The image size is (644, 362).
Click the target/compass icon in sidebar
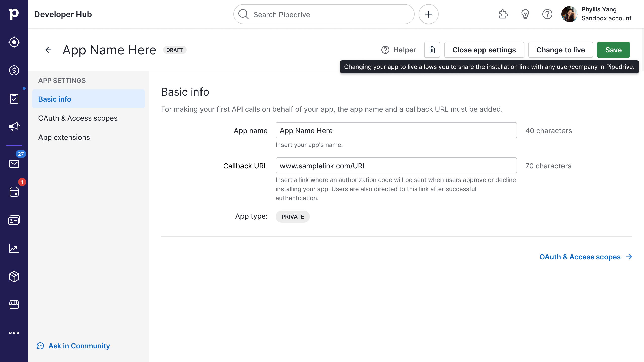click(x=14, y=42)
